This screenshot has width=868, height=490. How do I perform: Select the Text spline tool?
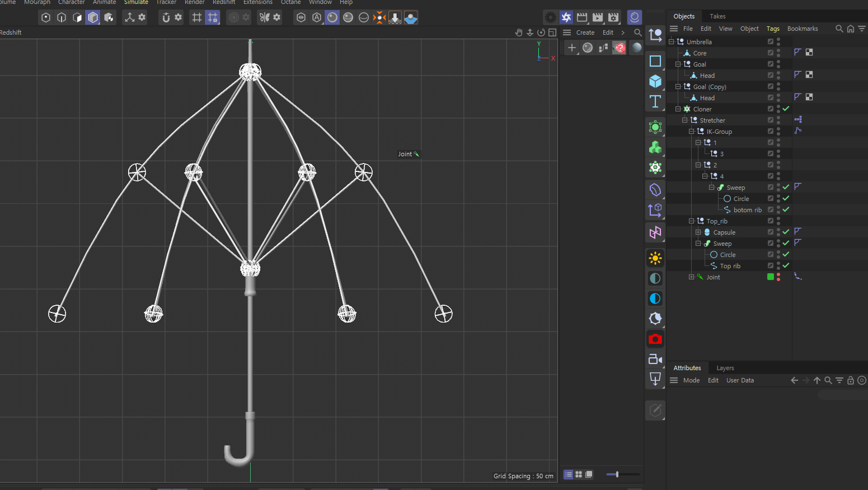pyautogui.click(x=655, y=101)
